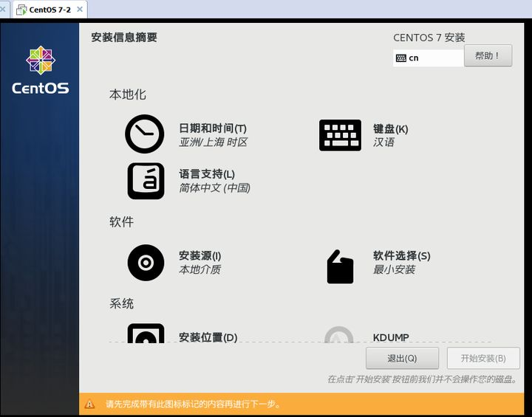This screenshot has width=532, height=417.
Task: Open 键盘(K) settings
Action: click(391, 129)
